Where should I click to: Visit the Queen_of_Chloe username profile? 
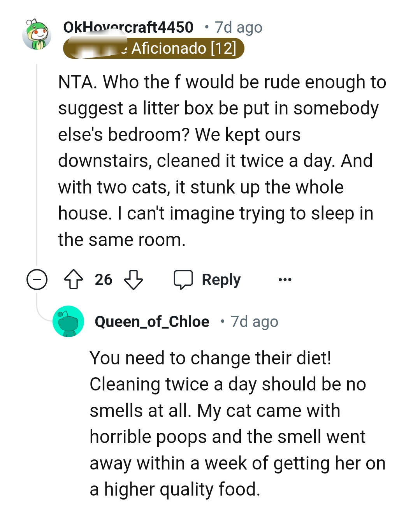(x=152, y=322)
